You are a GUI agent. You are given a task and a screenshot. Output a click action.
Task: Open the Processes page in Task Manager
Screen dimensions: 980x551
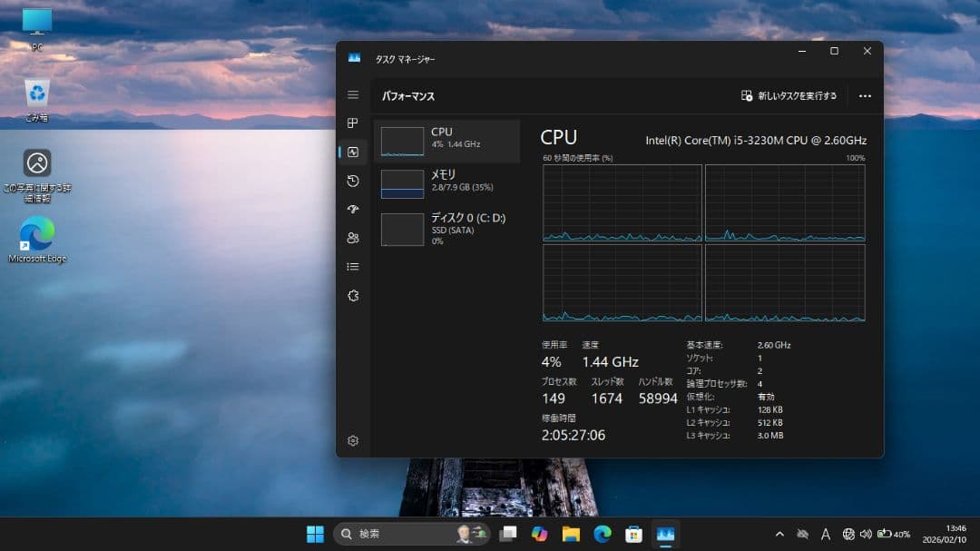click(353, 123)
